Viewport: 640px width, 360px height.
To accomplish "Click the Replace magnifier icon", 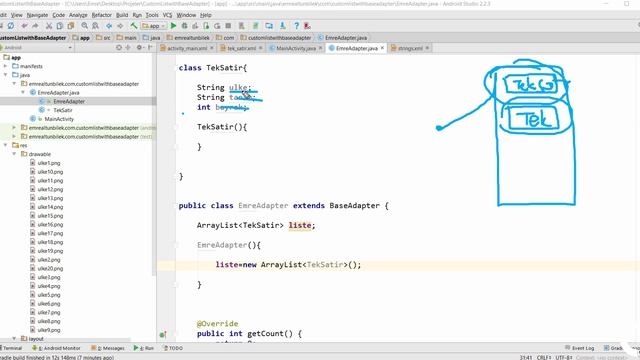I will pos(96,26).
